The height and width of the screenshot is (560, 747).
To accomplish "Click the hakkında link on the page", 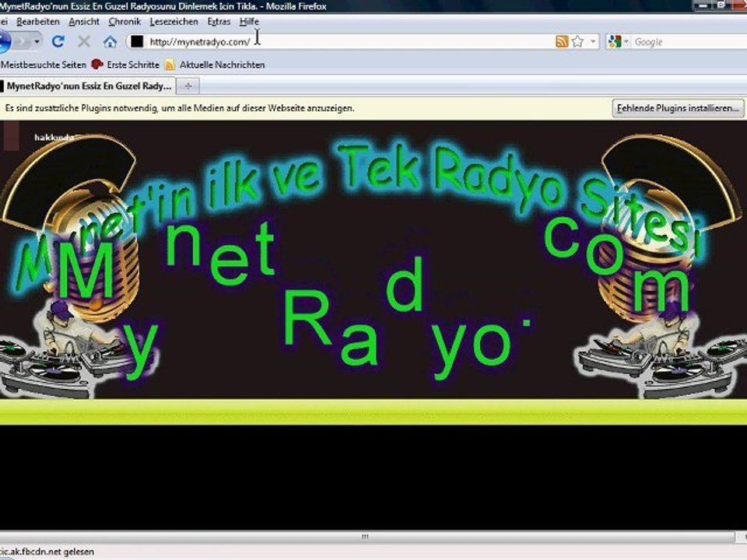I will [54, 138].
